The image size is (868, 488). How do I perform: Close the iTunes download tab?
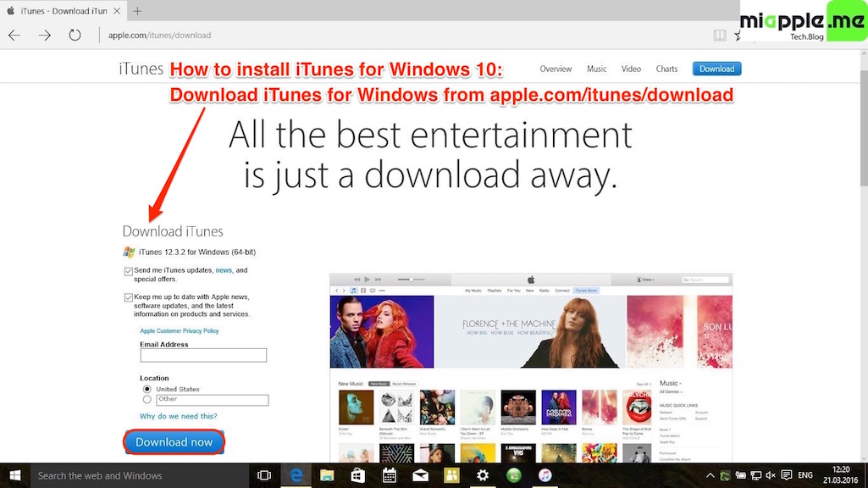click(x=117, y=10)
